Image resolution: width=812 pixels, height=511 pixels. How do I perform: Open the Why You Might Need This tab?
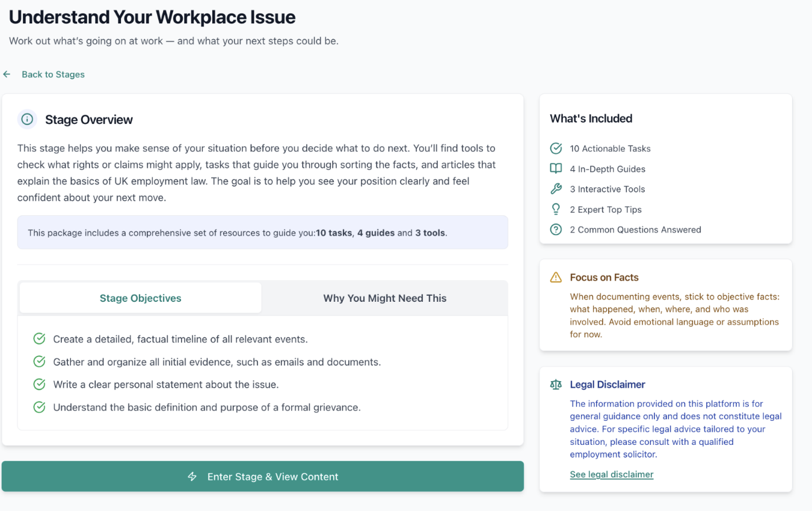tap(384, 298)
